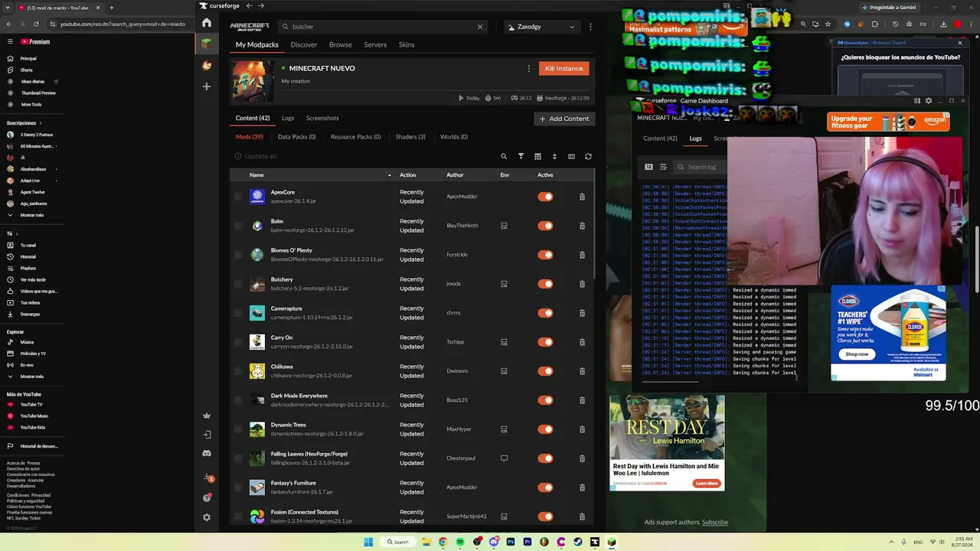Sort mods by the Name column arrow
Screen dimensions: 980x551
tap(389, 175)
